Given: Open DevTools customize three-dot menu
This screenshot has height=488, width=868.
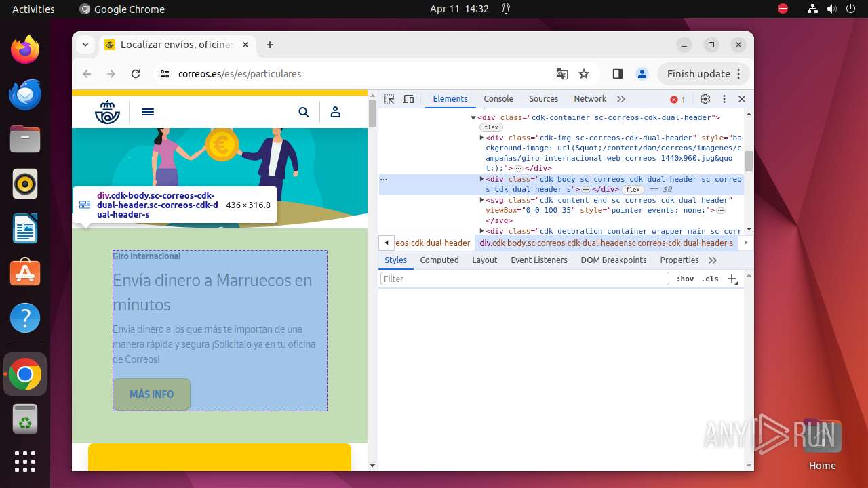Looking at the screenshot, I should pos(724,99).
